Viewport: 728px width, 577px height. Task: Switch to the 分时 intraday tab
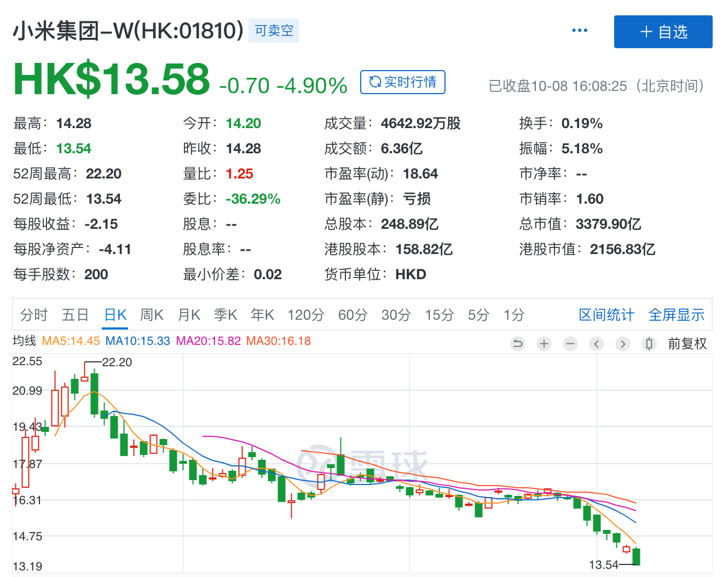pyautogui.click(x=34, y=314)
